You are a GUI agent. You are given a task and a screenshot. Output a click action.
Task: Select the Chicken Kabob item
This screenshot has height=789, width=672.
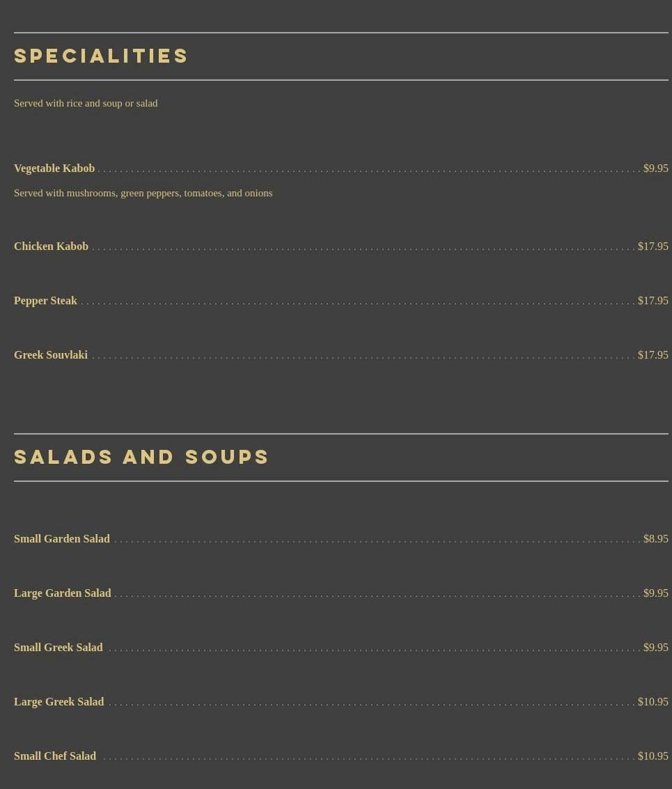(x=51, y=246)
